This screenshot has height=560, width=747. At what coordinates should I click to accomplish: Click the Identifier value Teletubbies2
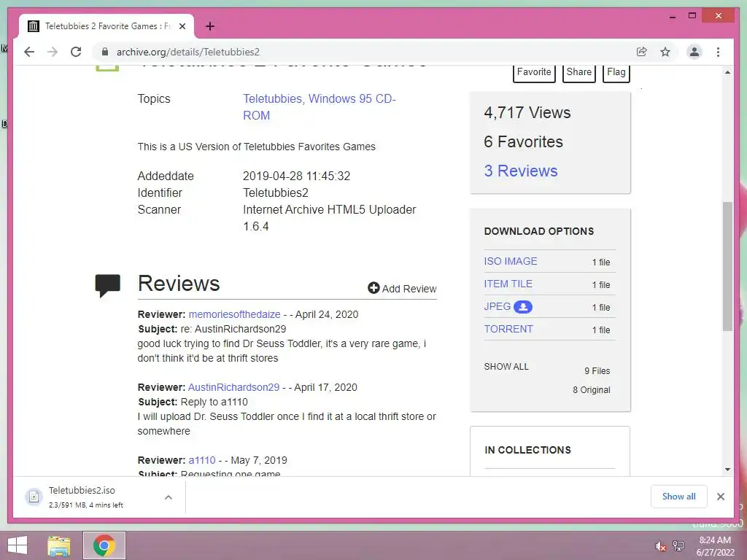pos(275,192)
